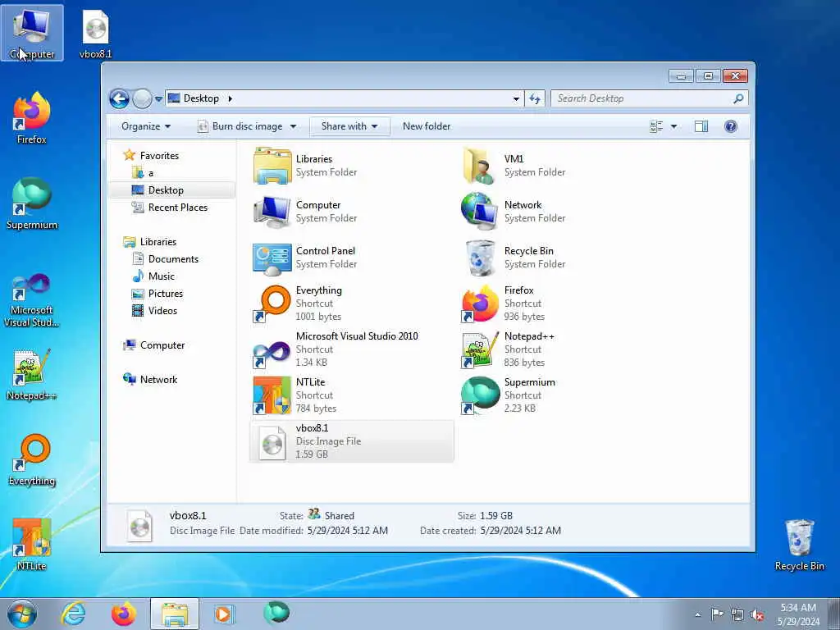Image resolution: width=840 pixels, height=630 pixels.
Task: Select Recycle Bin in Explorer file list
Action: 559,258
